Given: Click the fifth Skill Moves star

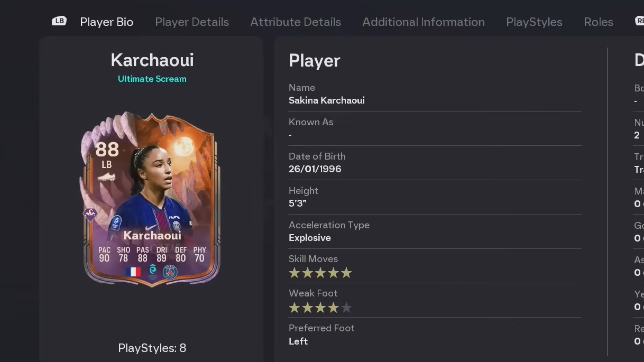Looking at the screenshot, I should [x=346, y=273].
